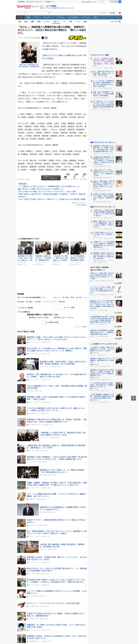Open the トピックス一覧 link
The height and width of the screenshot is (644, 138).
point(115,21)
